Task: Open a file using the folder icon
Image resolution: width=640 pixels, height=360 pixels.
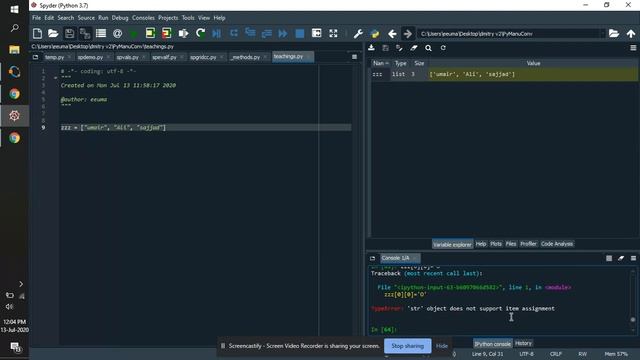Action: 53,33
